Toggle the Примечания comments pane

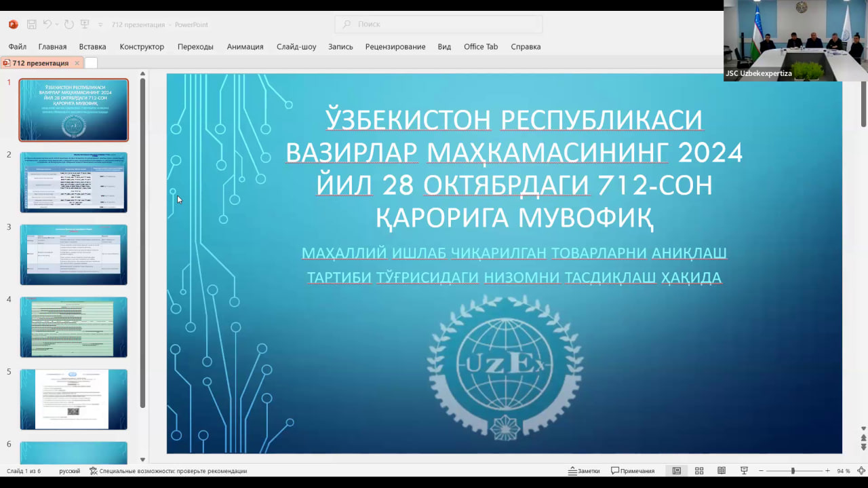coord(633,471)
